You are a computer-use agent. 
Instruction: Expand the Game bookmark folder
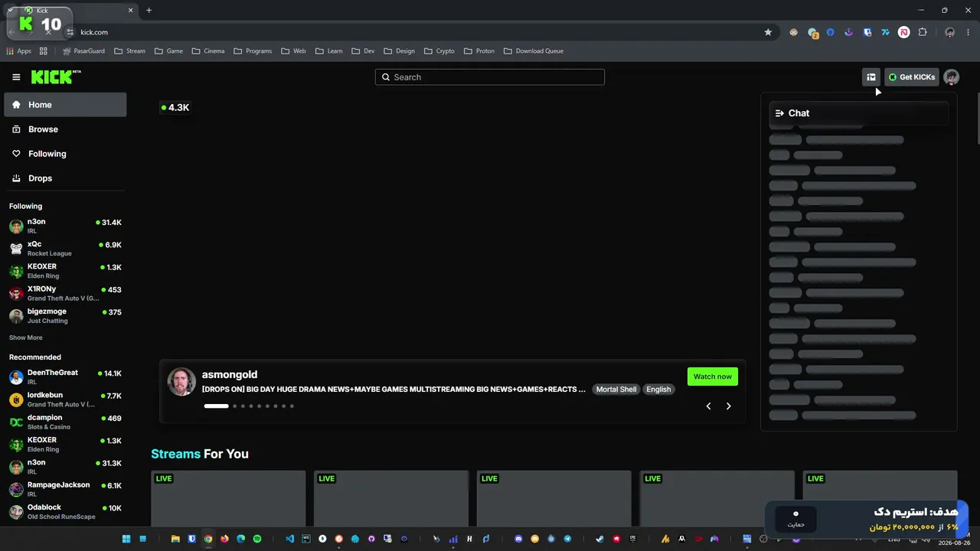coord(168,51)
